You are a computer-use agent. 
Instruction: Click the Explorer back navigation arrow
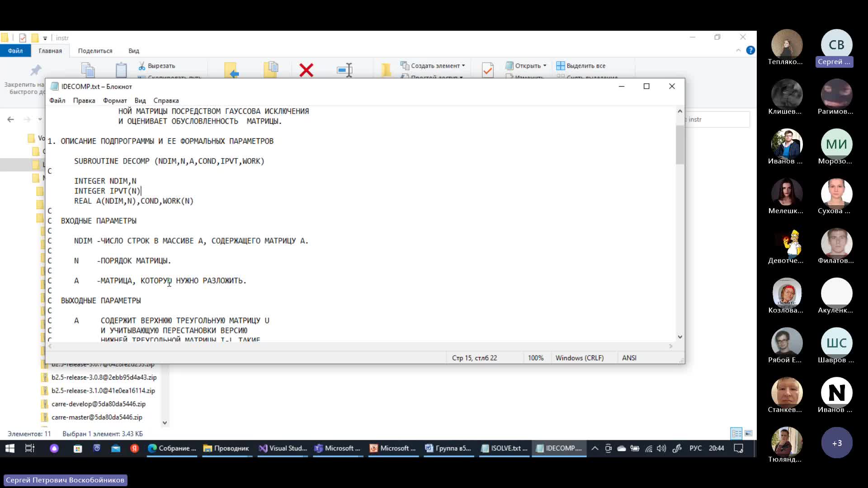click(10, 119)
